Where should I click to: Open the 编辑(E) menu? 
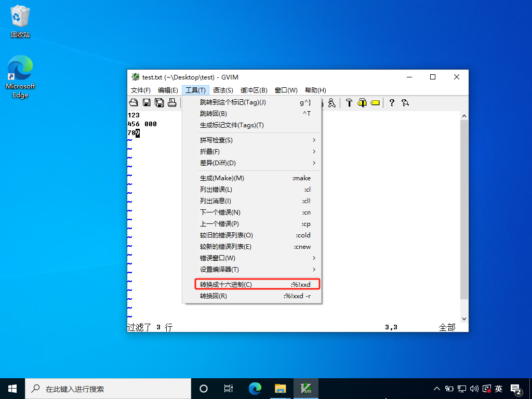point(168,90)
